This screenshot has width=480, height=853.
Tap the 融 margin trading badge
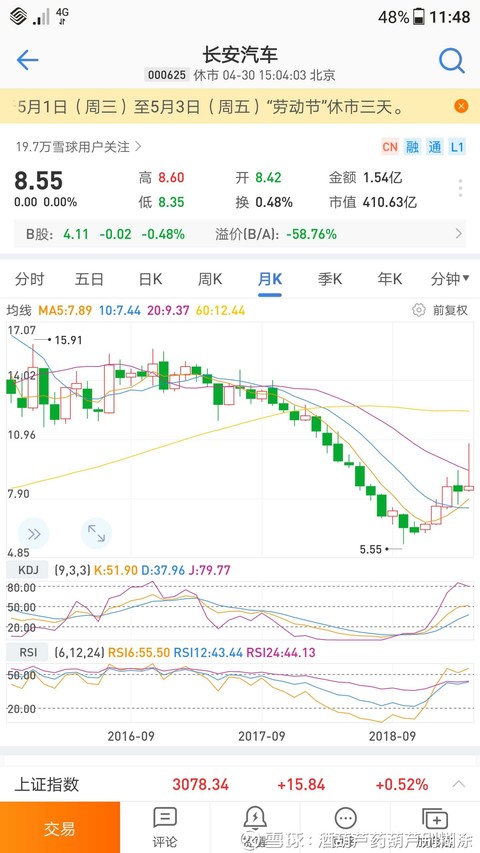click(x=413, y=147)
